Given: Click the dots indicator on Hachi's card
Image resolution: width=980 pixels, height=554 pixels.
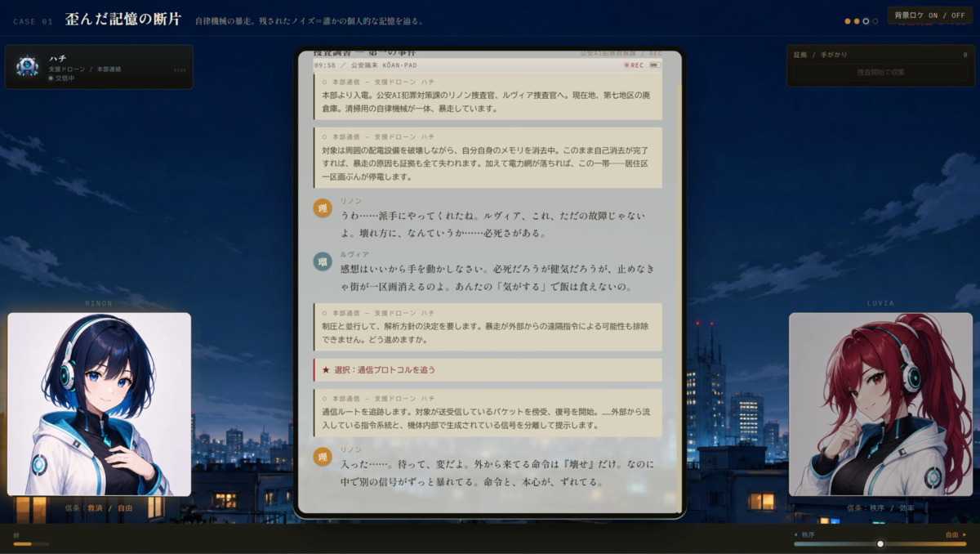Looking at the screenshot, I should coord(180,70).
